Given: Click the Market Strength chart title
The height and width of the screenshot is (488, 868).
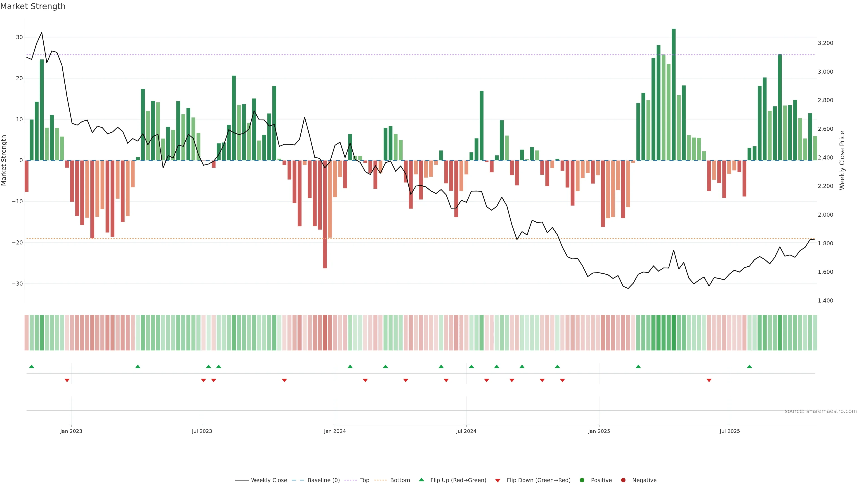Looking at the screenshot, I should (33, 6).
